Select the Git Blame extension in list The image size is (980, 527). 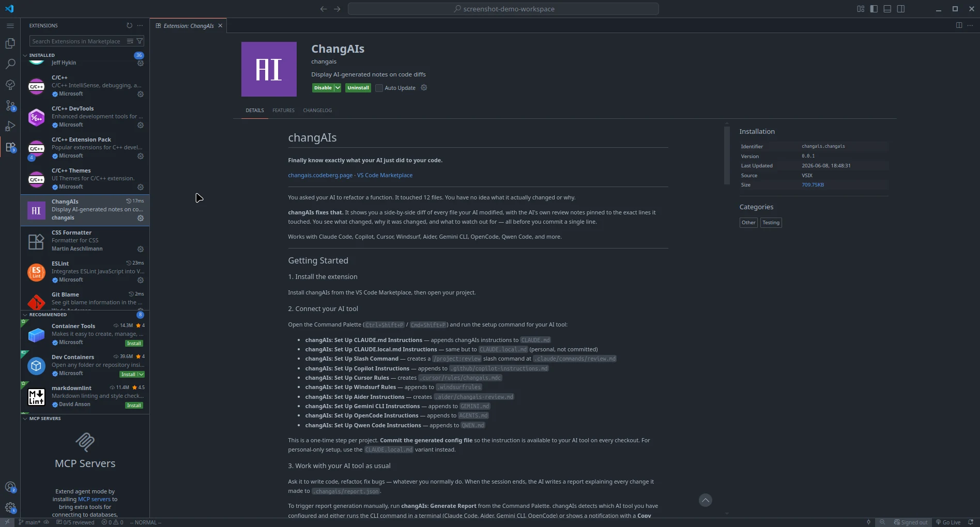click(85, 300)
